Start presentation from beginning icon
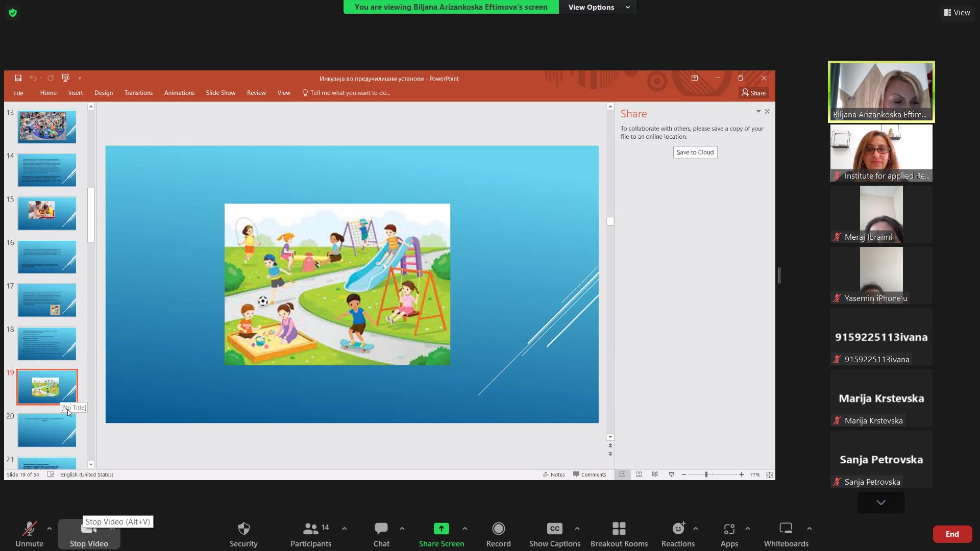 (x=65, y=78)
